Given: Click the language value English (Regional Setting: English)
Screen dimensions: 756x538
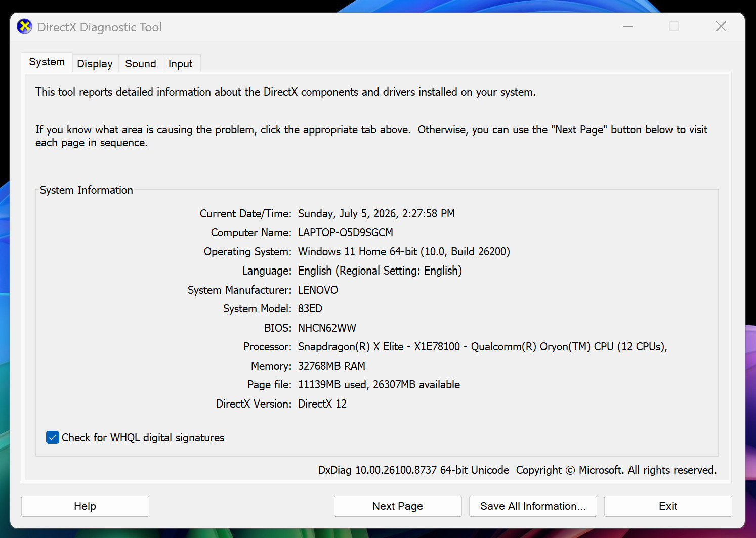Looking at the screenshot, I should coord(380,271).
